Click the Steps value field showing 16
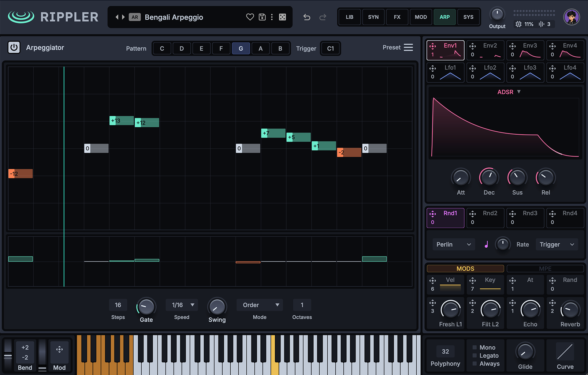588x375 pixels. pos(118,305)
